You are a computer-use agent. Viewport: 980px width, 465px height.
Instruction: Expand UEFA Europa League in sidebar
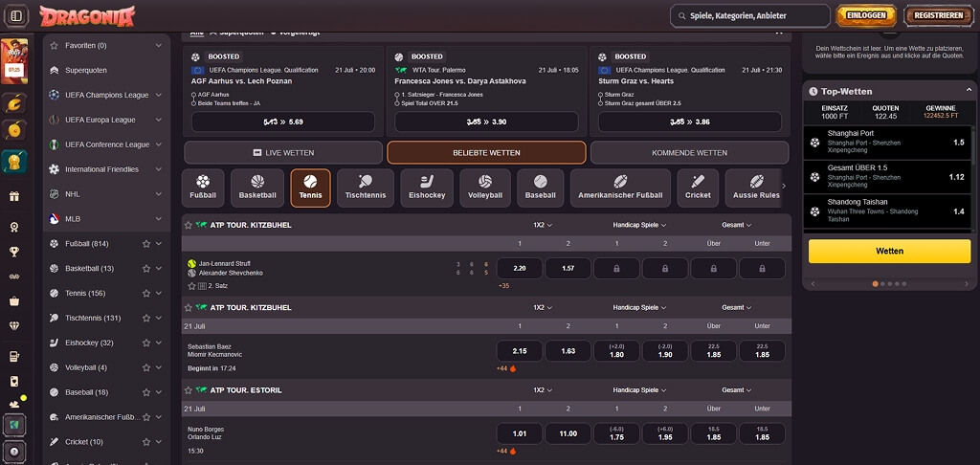click(x=159, y=120)
